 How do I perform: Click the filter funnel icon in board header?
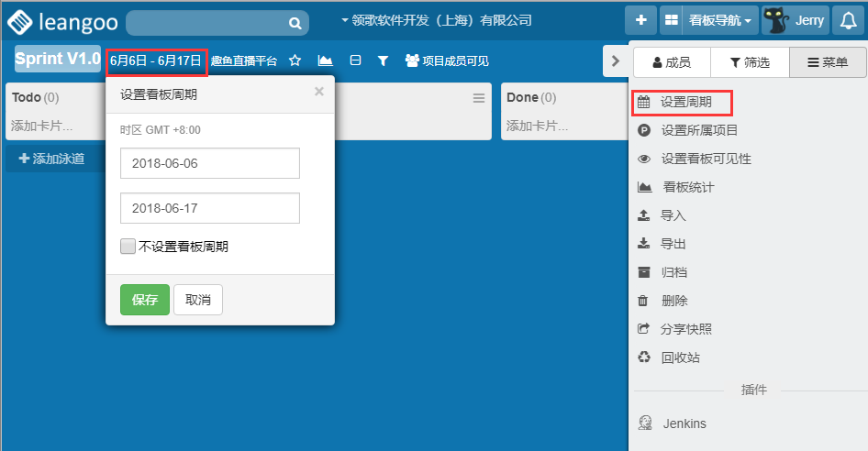384,60
